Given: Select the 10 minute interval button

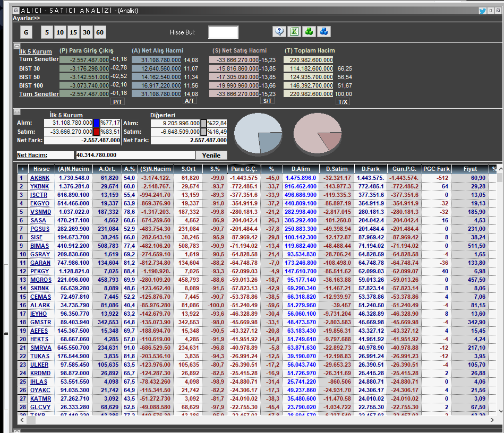Looking at the screenshot, I should [x=60, y=32].
